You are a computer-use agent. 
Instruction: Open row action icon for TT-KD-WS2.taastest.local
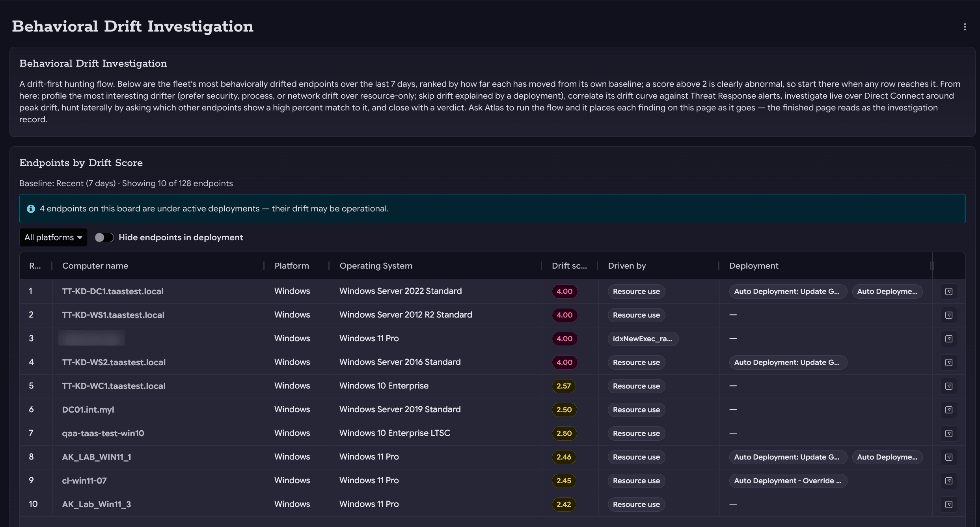tap(948, 363)
